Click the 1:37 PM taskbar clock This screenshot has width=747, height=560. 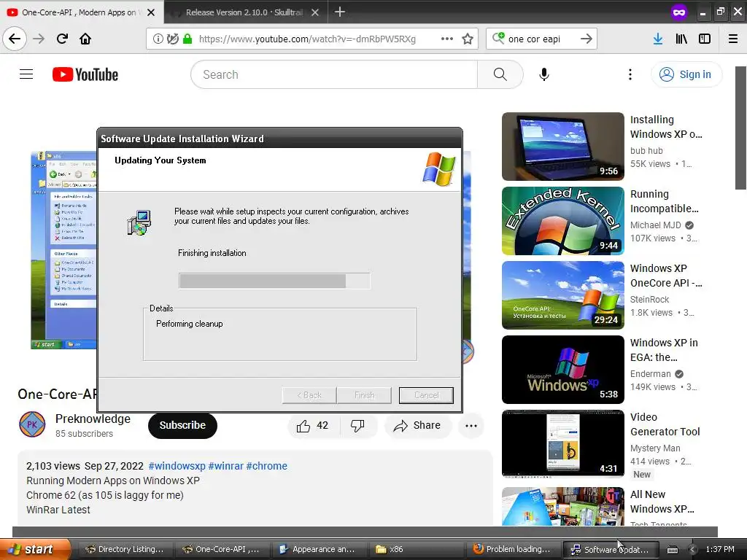click(720, 549)
